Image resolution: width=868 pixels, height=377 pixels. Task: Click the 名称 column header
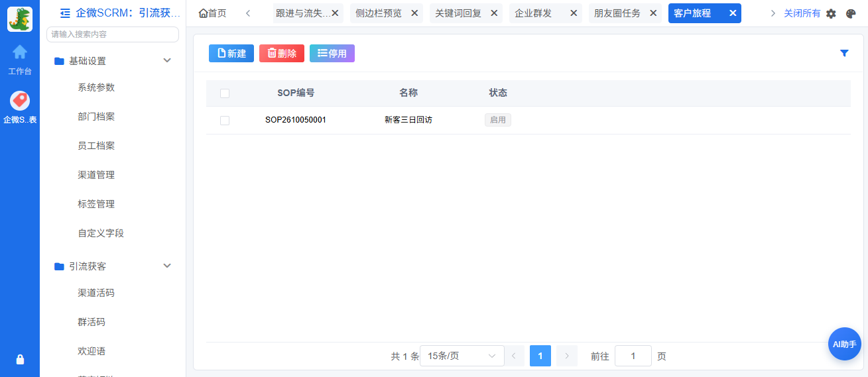408,93
